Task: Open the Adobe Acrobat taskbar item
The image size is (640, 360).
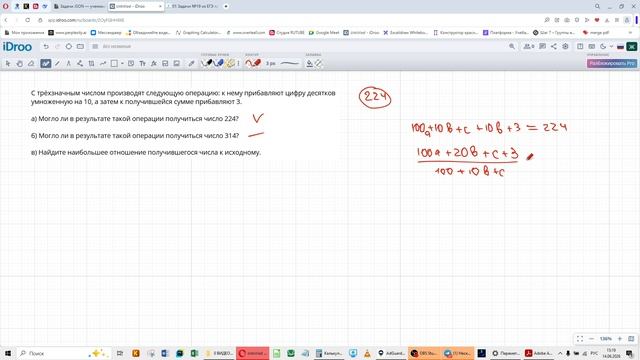Action: pyautogui.click(x=539, y=353)
